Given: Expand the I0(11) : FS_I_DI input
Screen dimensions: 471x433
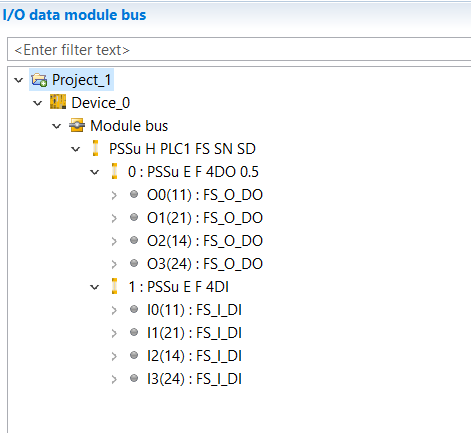Looking at the screenshot, I should [114, 310].
